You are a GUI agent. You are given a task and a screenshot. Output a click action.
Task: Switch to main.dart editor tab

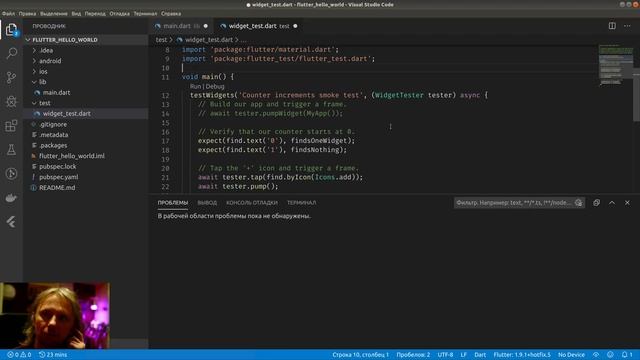tap(181, 26)
